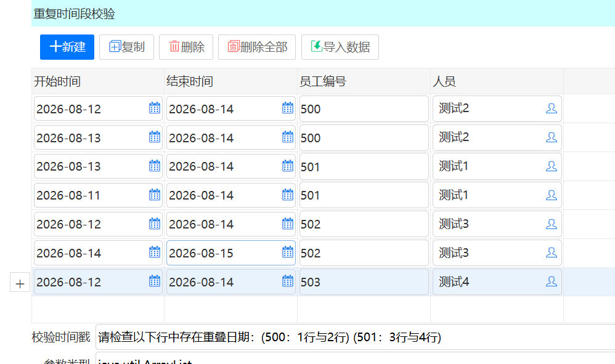Open end calendar for first 501 row
615x364 pixels.
pyautogui.click(x=288, y=166)
